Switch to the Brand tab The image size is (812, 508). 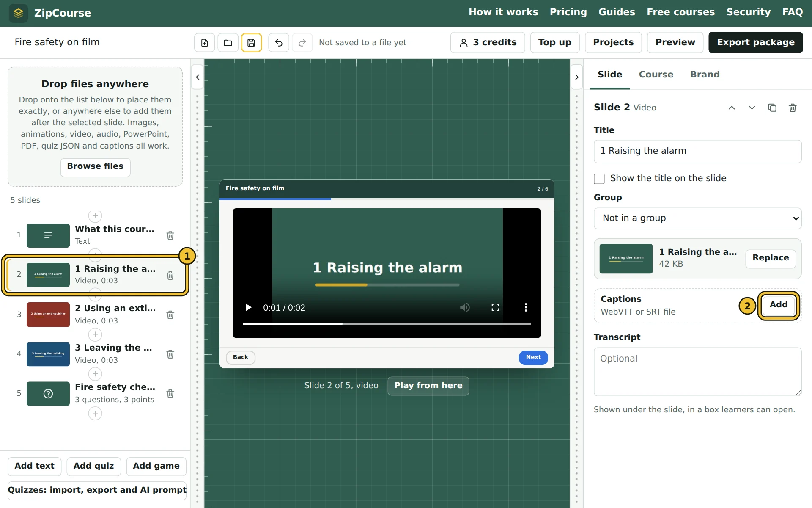pyautogui.click(x=705, y=75)
